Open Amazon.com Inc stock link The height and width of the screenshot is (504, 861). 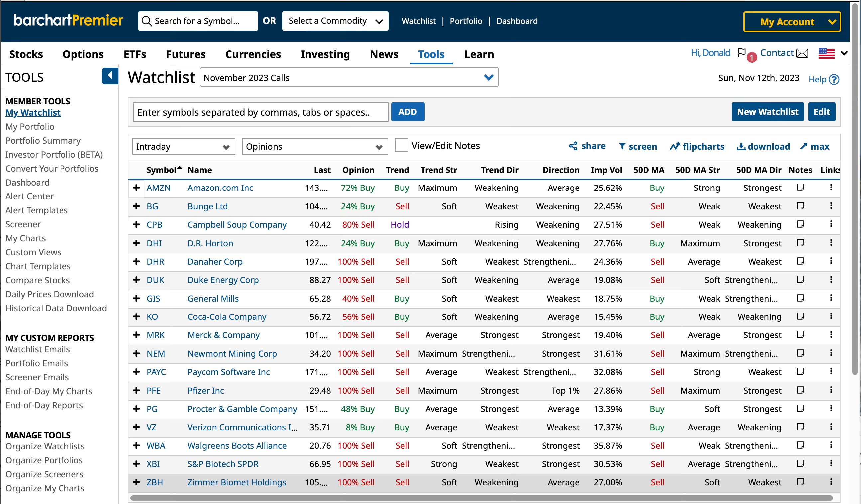pos(220,188)
